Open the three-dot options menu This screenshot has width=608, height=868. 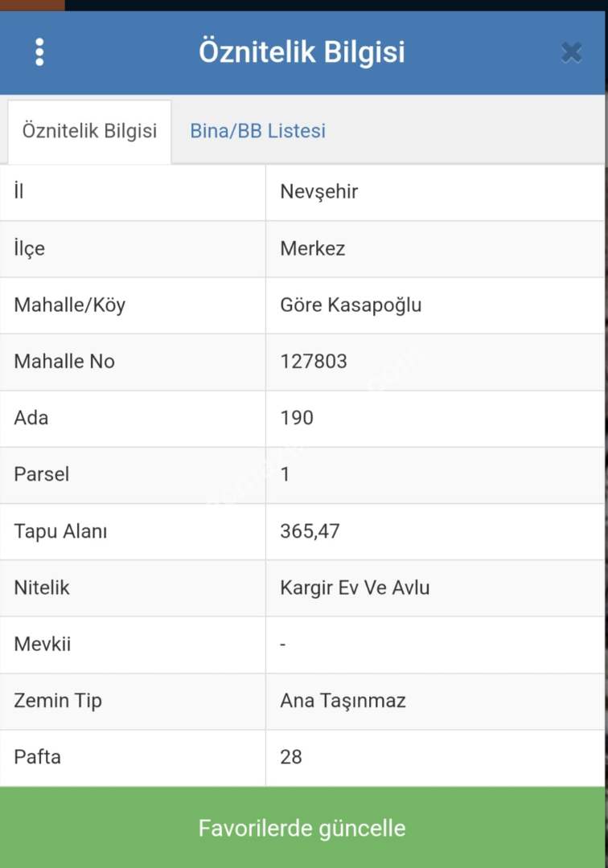tap(39, 52)
